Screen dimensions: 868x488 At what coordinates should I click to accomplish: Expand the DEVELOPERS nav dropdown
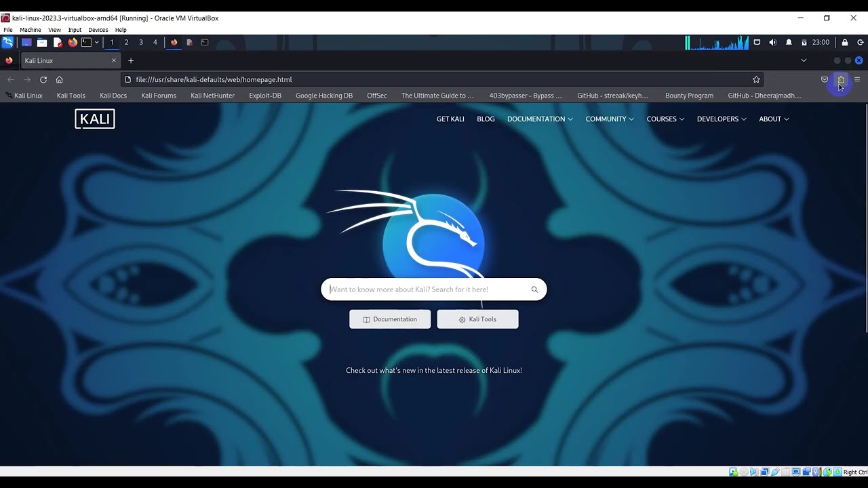[722, 119]
